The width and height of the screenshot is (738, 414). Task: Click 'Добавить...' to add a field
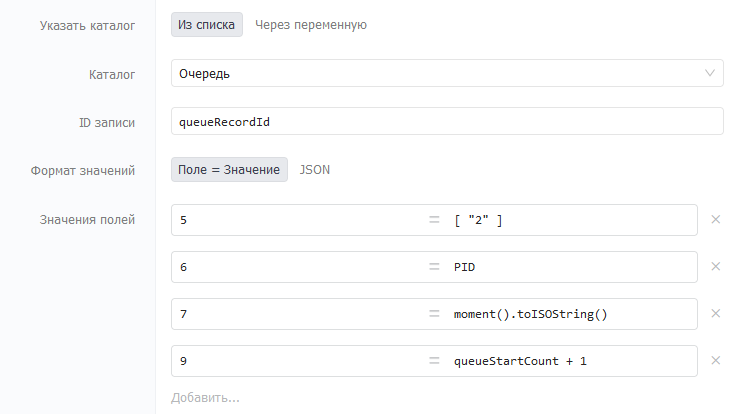pos(205,398)
